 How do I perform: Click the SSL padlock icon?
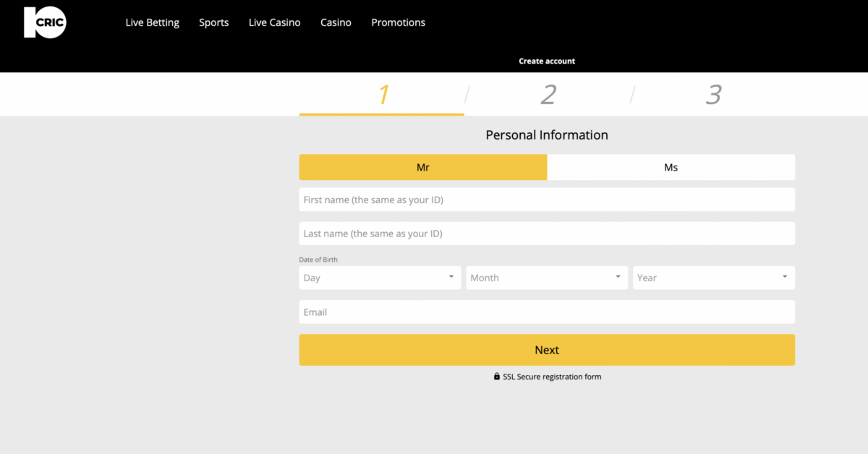point(497,377)
